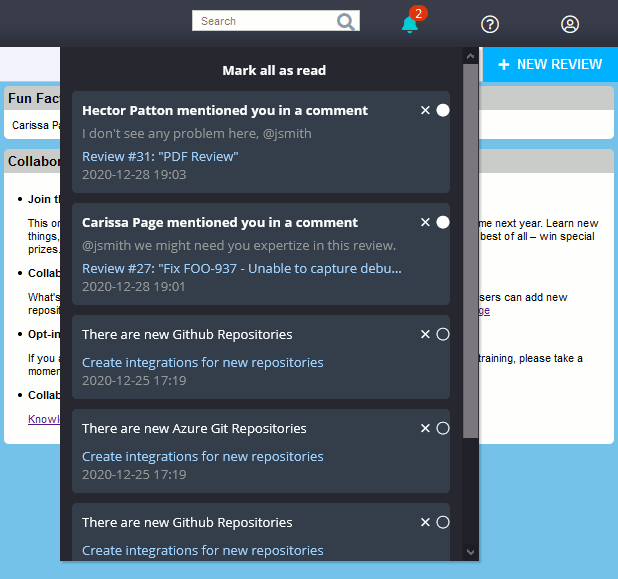Dismiss the first Github Repositories notification

[425, 335]
